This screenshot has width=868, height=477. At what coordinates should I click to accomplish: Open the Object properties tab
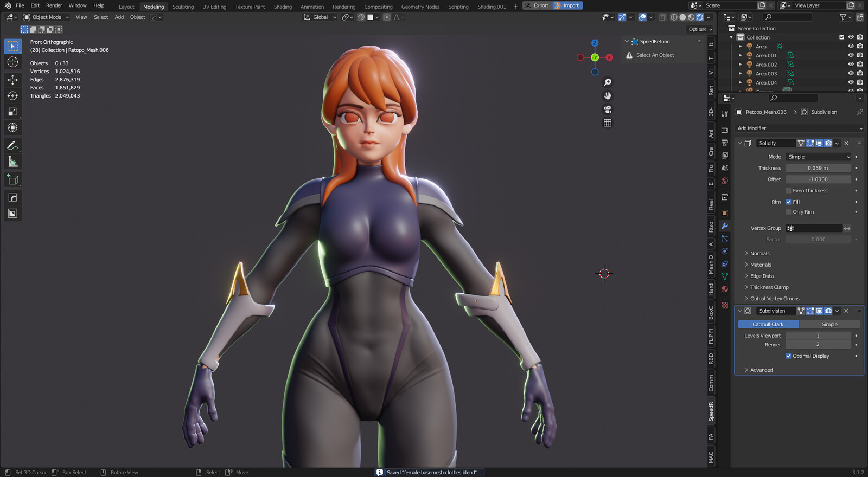click(724, 213)
